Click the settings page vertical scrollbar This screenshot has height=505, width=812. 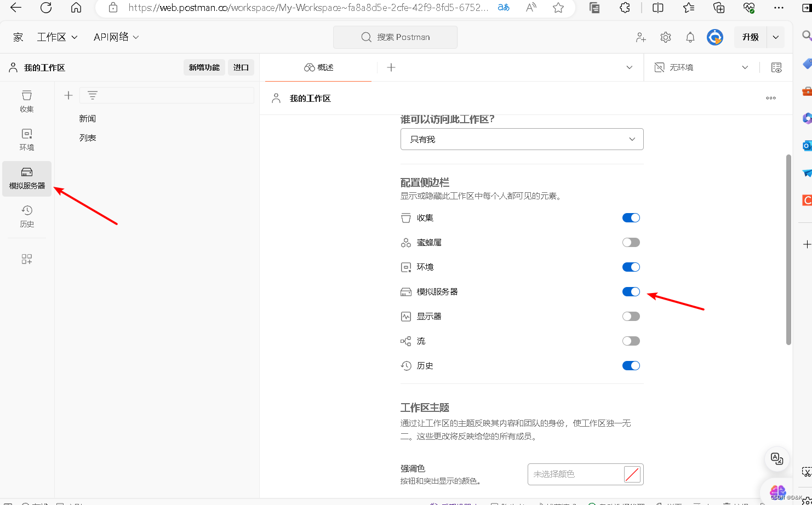pos(788,249)
